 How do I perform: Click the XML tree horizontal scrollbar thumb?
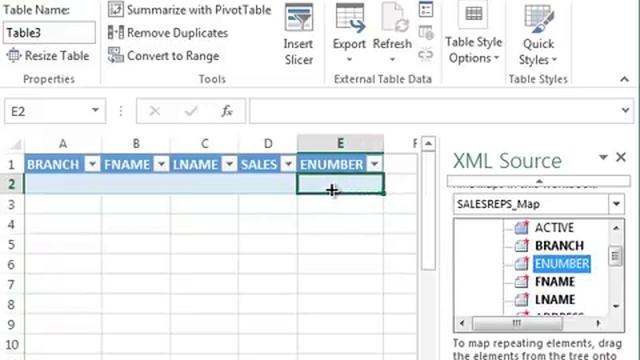[x=517, y=323]
